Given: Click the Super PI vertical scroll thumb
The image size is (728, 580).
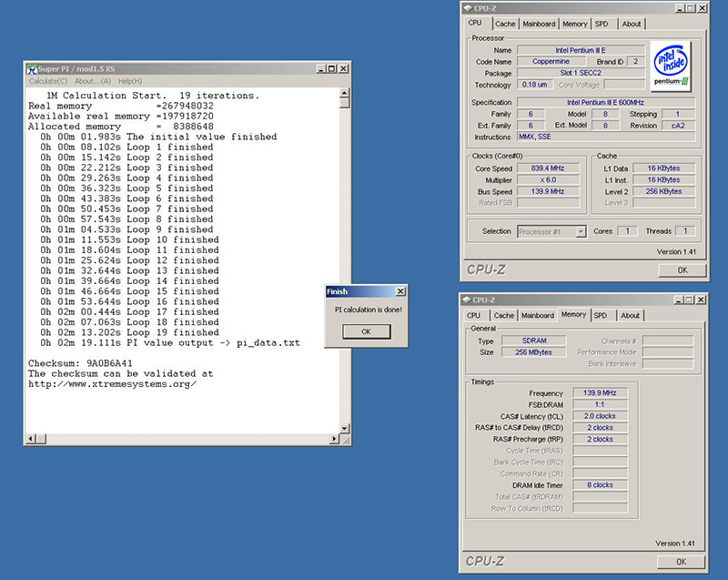Looking at the screenshot, I should point(345,103).
